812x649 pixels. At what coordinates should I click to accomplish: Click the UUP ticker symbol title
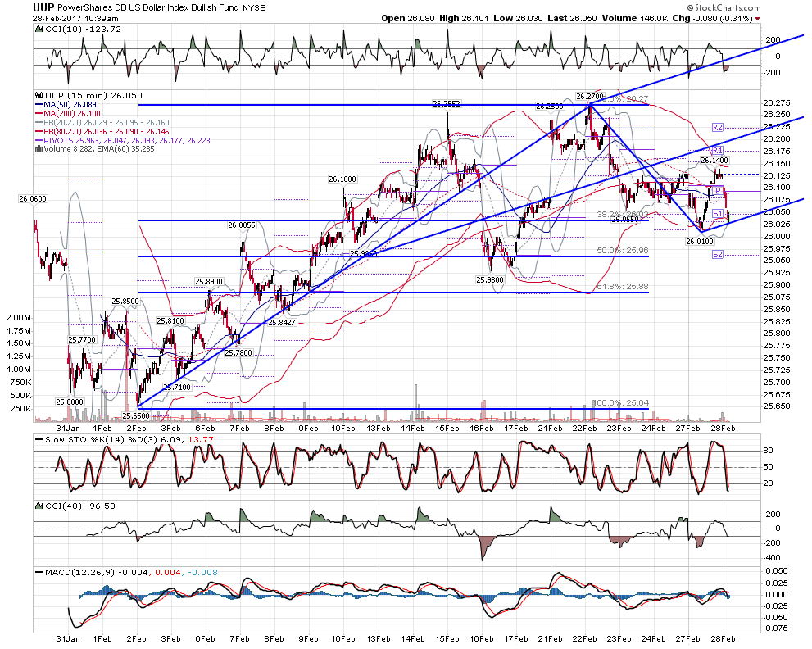pos(43,7)
